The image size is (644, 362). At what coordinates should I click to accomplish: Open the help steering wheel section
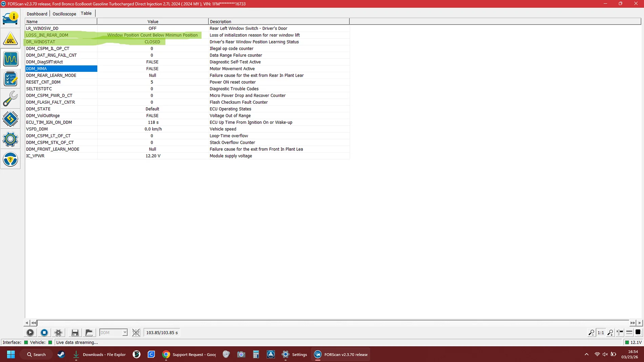click(11, 159)
